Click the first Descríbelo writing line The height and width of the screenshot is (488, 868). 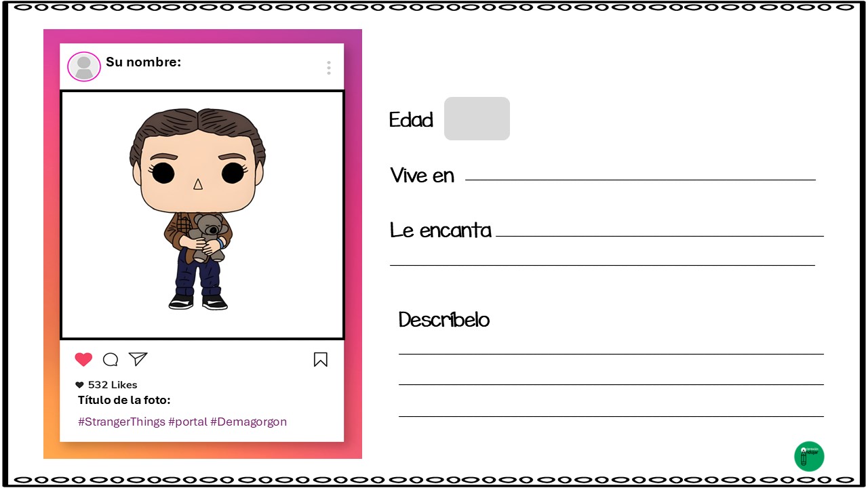click(x=611, y=354)
